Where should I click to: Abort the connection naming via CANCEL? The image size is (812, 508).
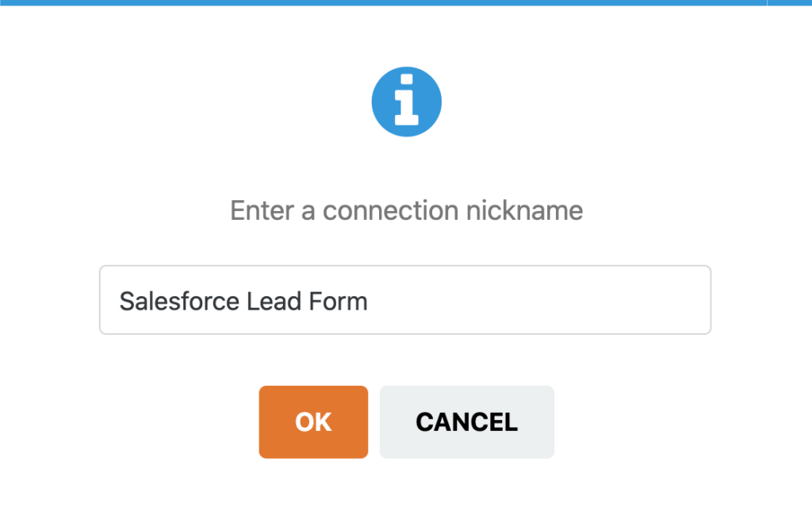click(466, 421)
